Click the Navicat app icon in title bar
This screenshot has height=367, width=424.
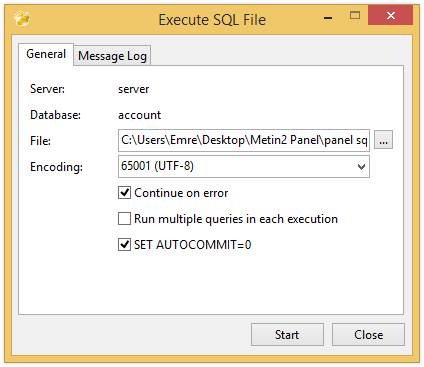pyautogui.click(x=22, y=19)
